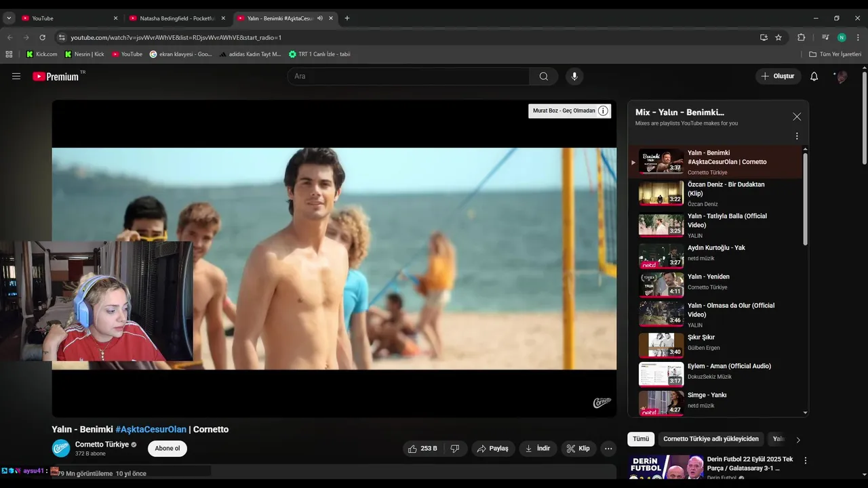Download the video with İndir
This screenshot has height=488, width=868.
[x=538, y=449]
